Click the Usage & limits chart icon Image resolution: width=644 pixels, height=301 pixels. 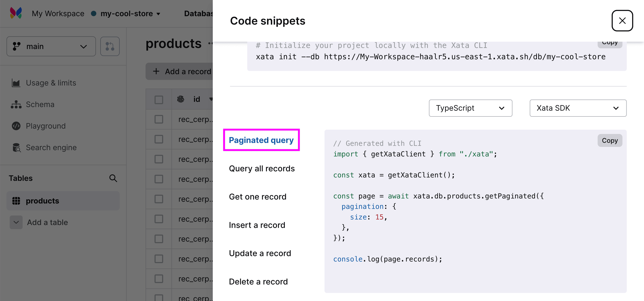16,83
